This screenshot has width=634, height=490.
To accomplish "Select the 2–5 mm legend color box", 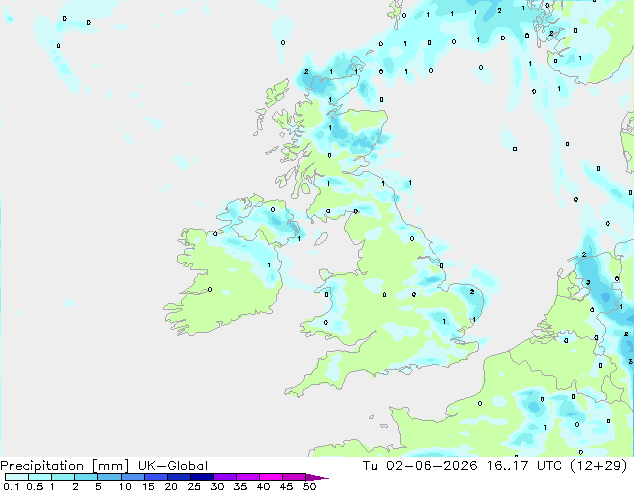I will tap(86, 477).
